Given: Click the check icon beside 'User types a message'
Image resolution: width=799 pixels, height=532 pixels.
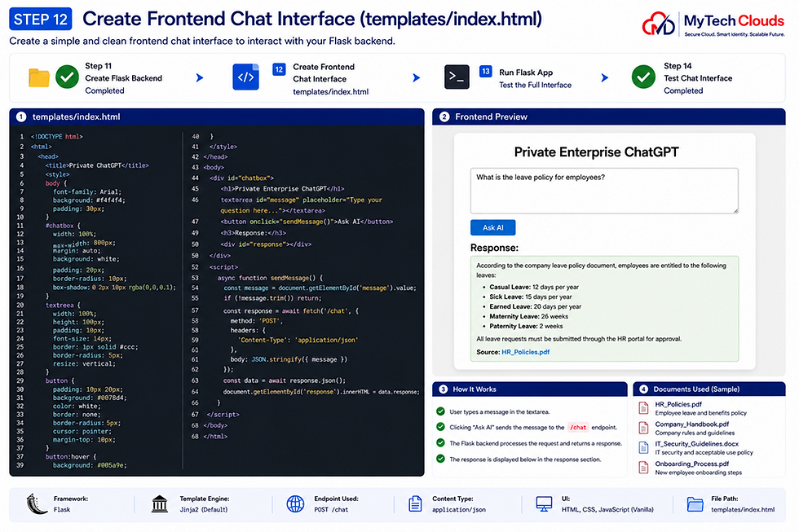Looking at the screenshot, I should click(x=441, y=411).
